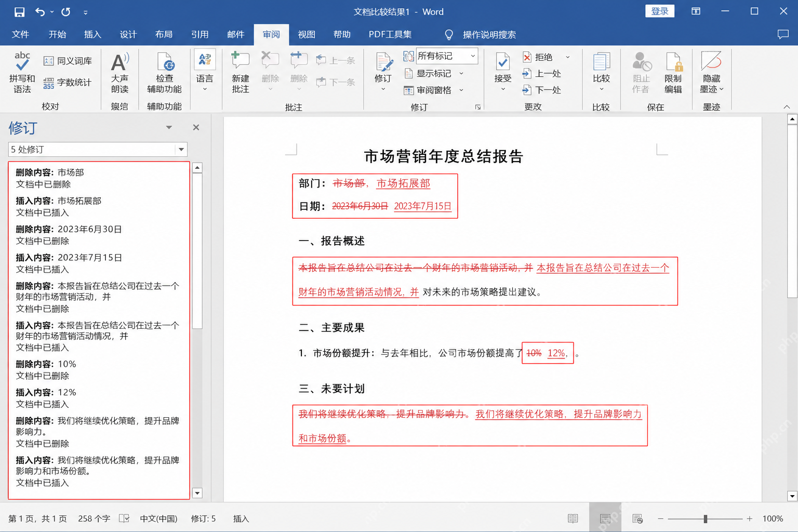Switch to the 插入 tab
This screenshot has height=532, width=798.
click(x=92, y=34)
